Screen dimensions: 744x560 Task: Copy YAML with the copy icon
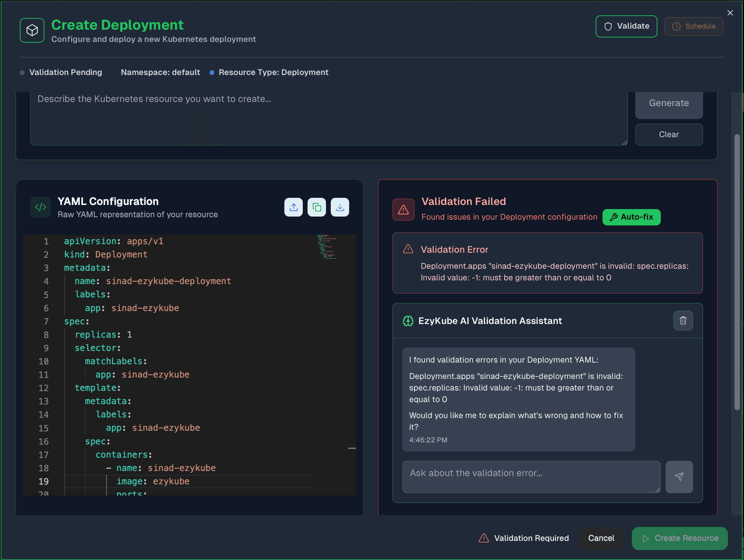click(316, 207)
